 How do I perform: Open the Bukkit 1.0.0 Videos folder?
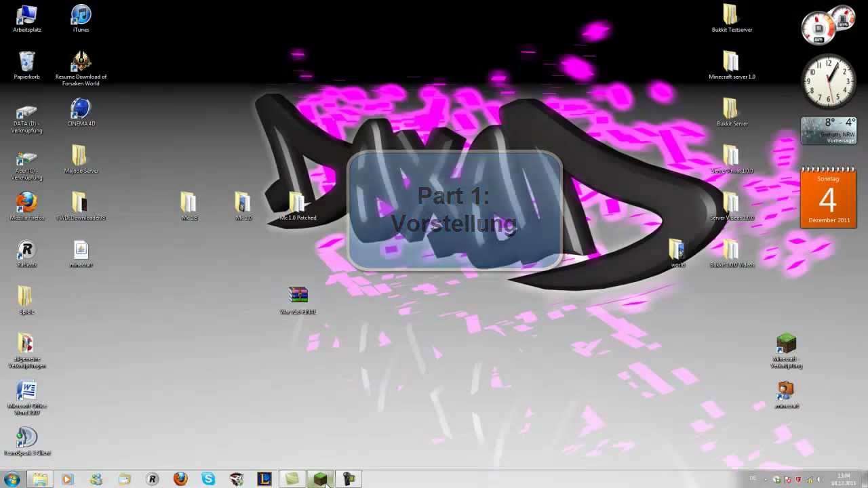[731, 253]
